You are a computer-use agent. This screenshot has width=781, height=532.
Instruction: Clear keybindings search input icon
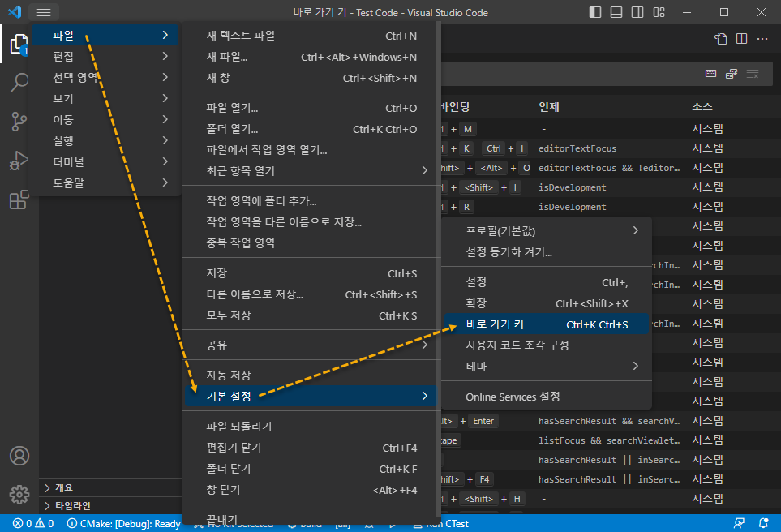point(753,74)
